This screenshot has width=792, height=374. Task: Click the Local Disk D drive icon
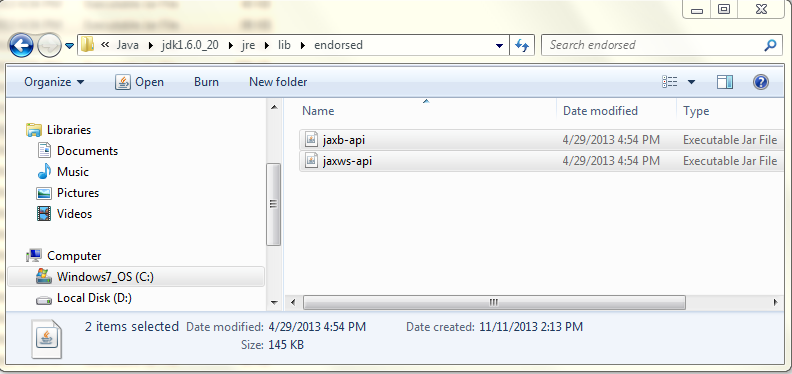click(x=44, y=300)
